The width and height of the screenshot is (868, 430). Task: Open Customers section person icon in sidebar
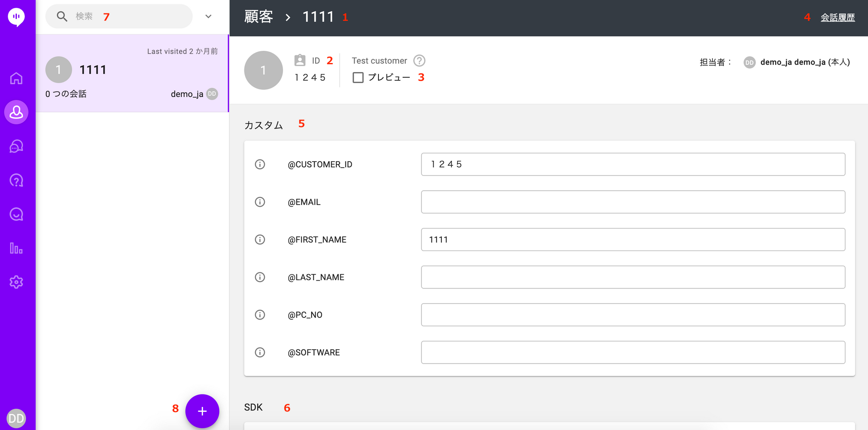(x=16, y=112)
